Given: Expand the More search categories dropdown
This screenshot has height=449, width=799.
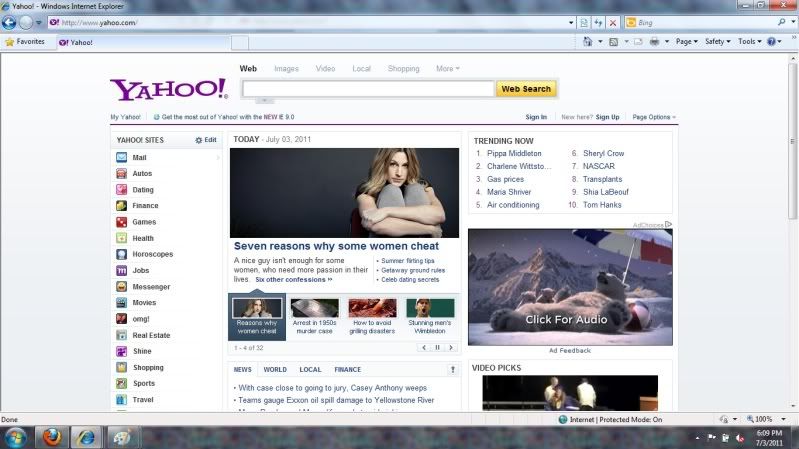Looking at the screenshot, I should tap(447, 68).
